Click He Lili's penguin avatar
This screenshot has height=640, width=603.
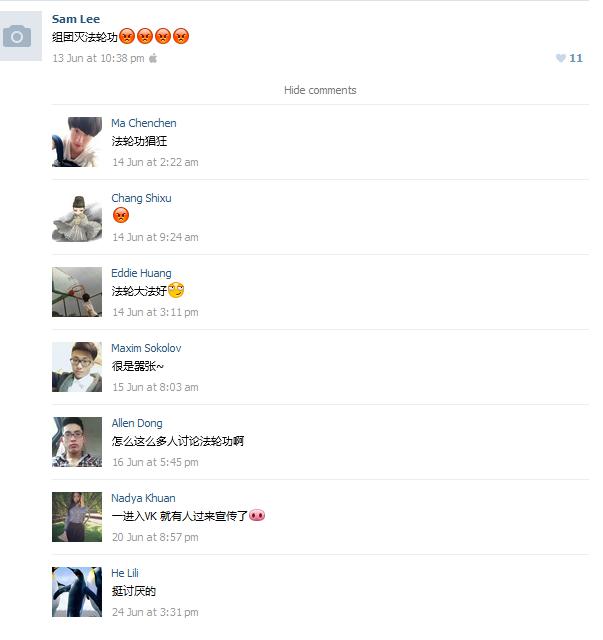[x=77, y=592]
